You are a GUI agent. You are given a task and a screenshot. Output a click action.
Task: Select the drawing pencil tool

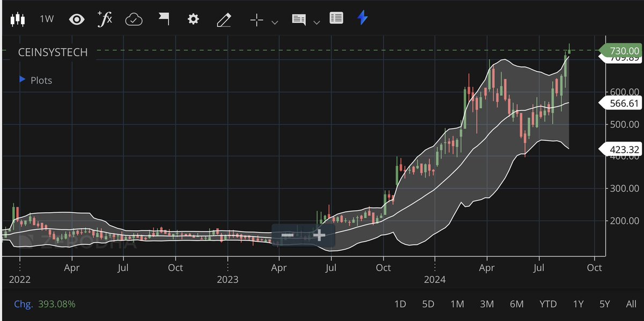tap(223, 19)
